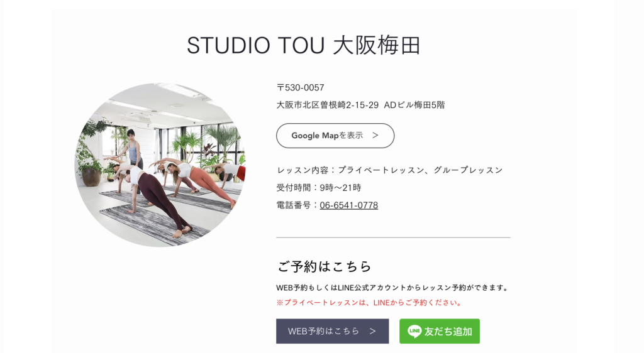
Task: Select the STUDIO TOU 大阪梅田 heading
Action: tap(304, 45)
